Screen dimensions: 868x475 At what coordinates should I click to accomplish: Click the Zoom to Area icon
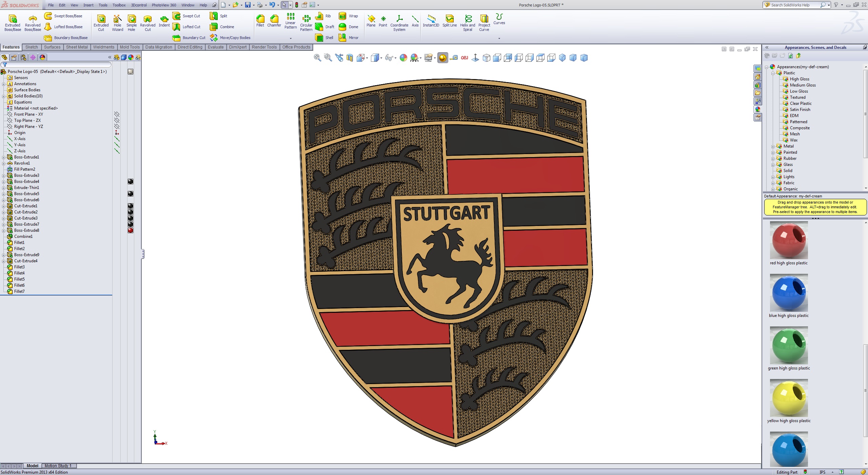[328, 58]
